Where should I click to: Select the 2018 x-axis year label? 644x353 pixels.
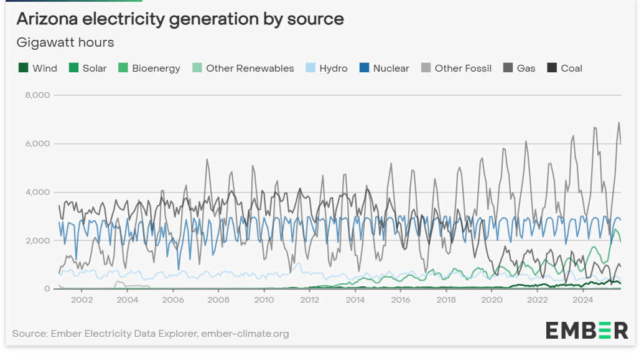point(446,299)
